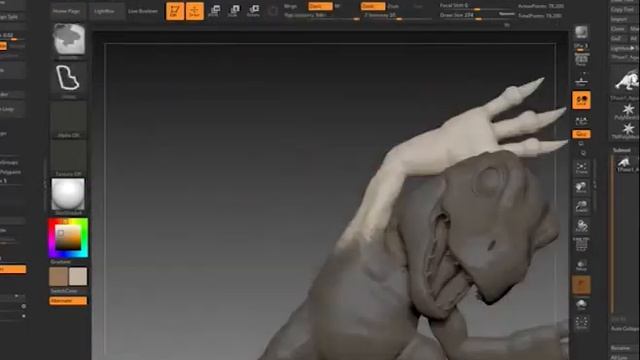Click the Move view icon on right shelf

[581, 187]
